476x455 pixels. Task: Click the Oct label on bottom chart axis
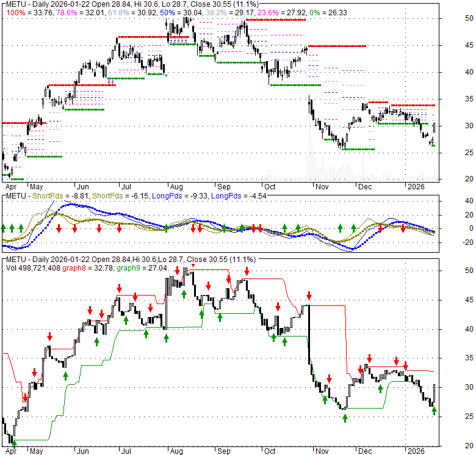click(270, 451)
